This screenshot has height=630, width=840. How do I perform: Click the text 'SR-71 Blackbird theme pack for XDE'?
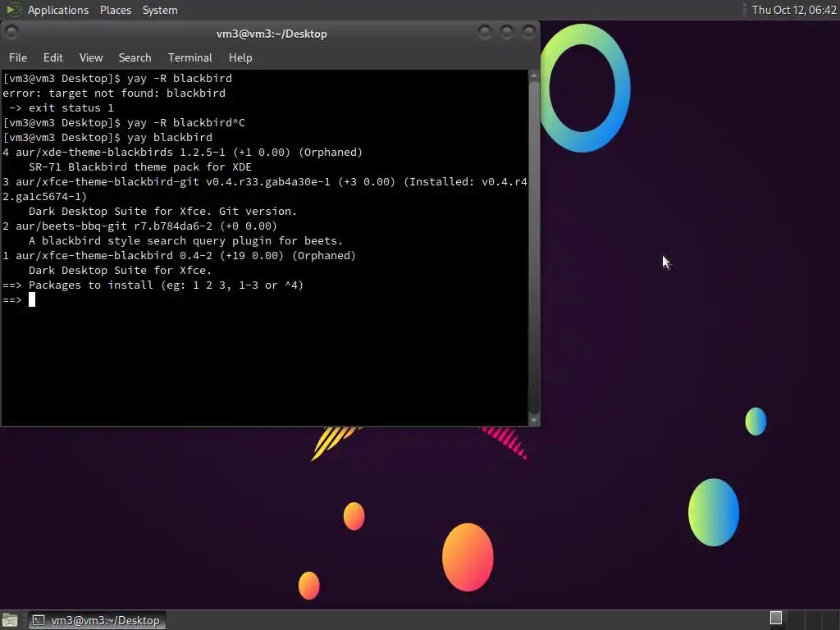coord(139,167)
